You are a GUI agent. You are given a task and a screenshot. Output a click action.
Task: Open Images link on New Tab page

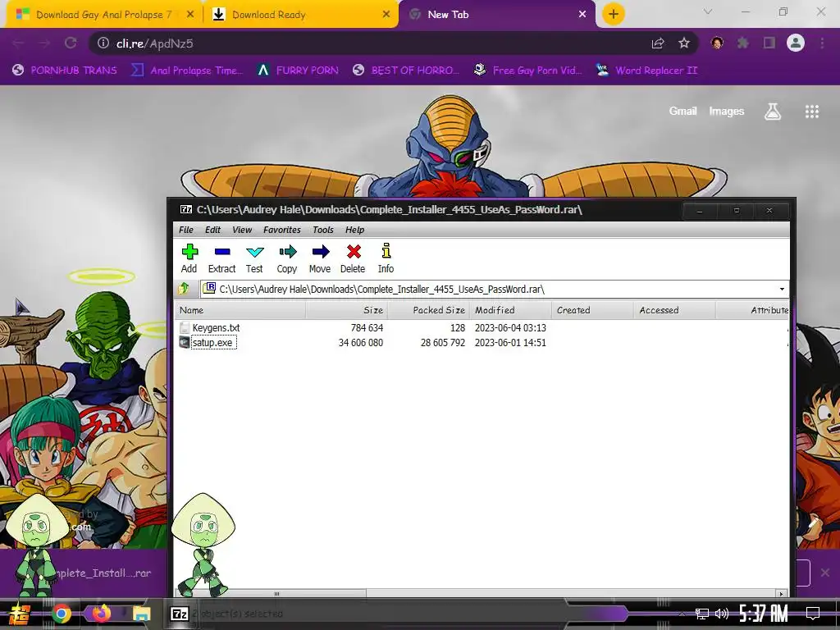point(727,111)
